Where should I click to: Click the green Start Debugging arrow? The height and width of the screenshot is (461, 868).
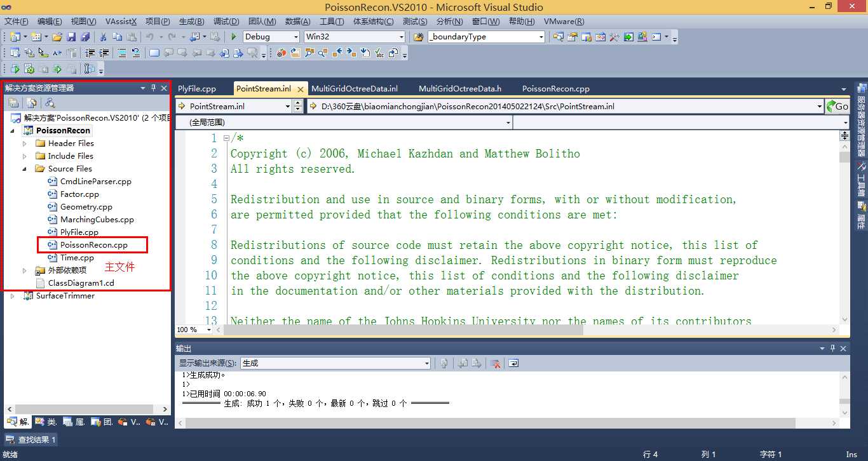(x=234, y=37)
